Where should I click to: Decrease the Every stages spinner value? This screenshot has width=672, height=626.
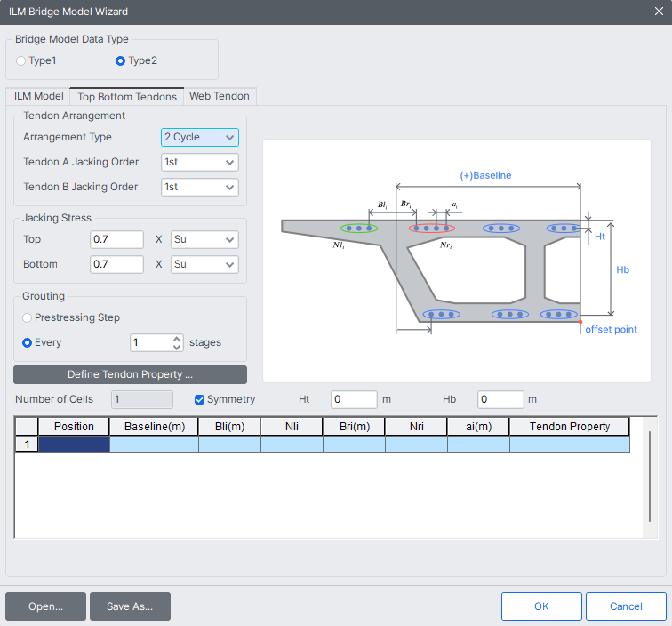point(177,347)
